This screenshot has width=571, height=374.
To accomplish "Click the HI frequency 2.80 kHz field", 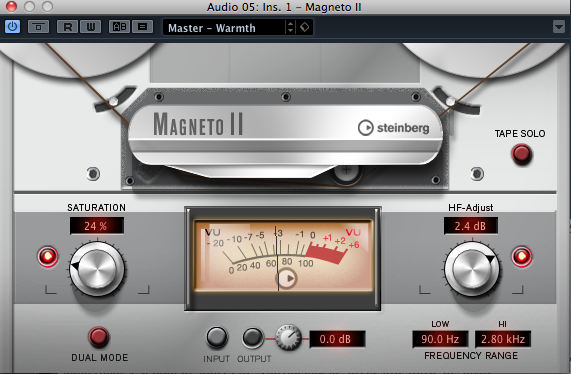I will (x=503, y=339).
